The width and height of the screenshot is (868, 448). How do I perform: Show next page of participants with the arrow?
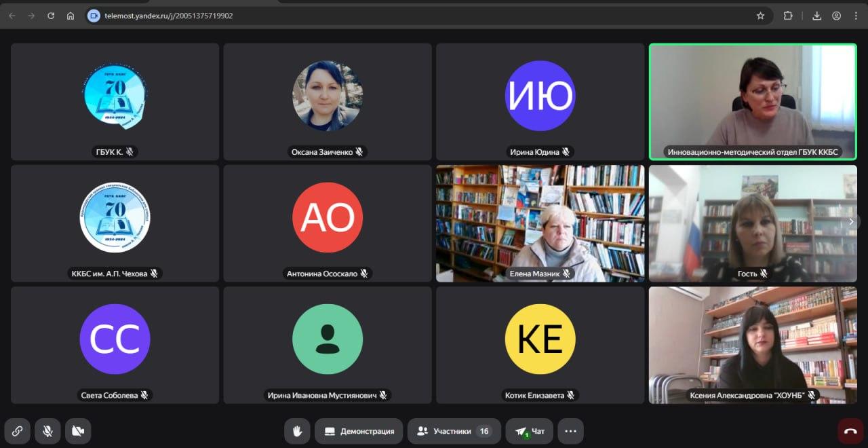(x=852, y=221)
